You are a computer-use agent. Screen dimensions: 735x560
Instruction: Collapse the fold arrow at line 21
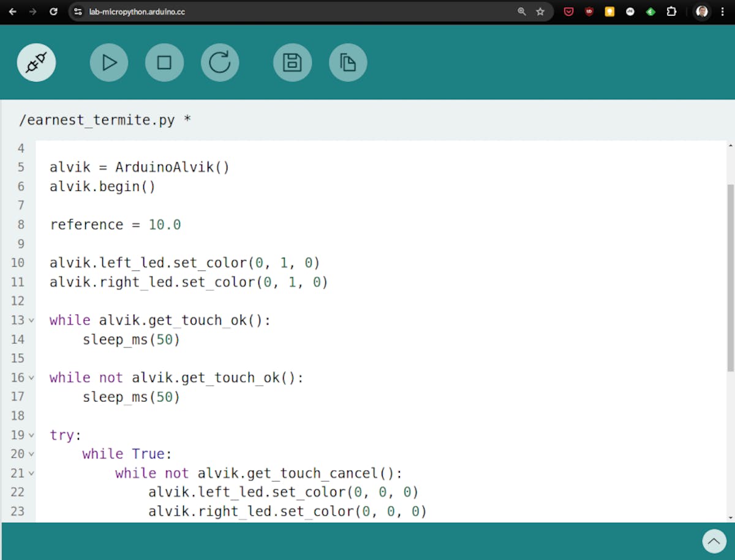[x=31, y=473]
